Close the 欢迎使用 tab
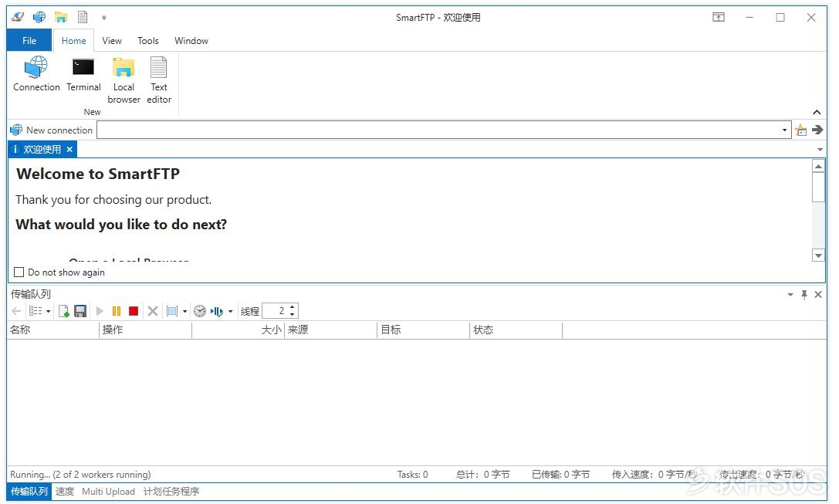The width and height of the screenshot is (839, 504). coord(69,149)
